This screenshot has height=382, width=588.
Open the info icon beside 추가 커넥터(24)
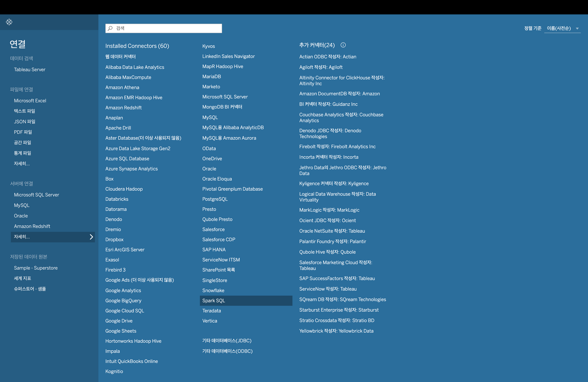click(x=343, y=45)
